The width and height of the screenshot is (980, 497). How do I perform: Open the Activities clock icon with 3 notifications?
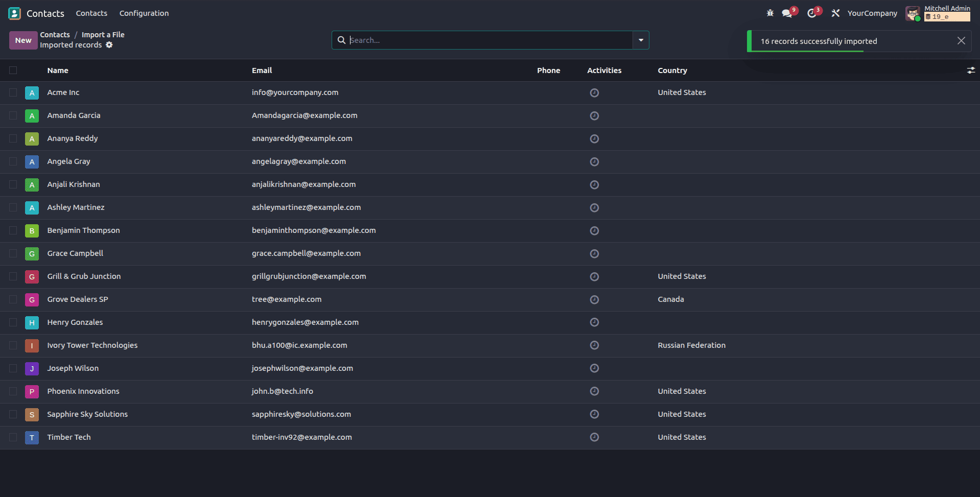click(812, 12)
